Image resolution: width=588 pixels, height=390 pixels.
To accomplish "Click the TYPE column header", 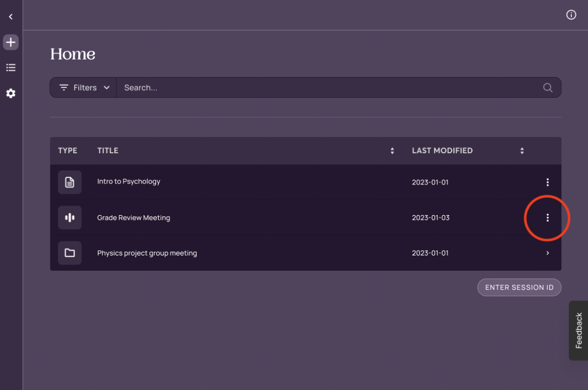I will tap(68, 151).
